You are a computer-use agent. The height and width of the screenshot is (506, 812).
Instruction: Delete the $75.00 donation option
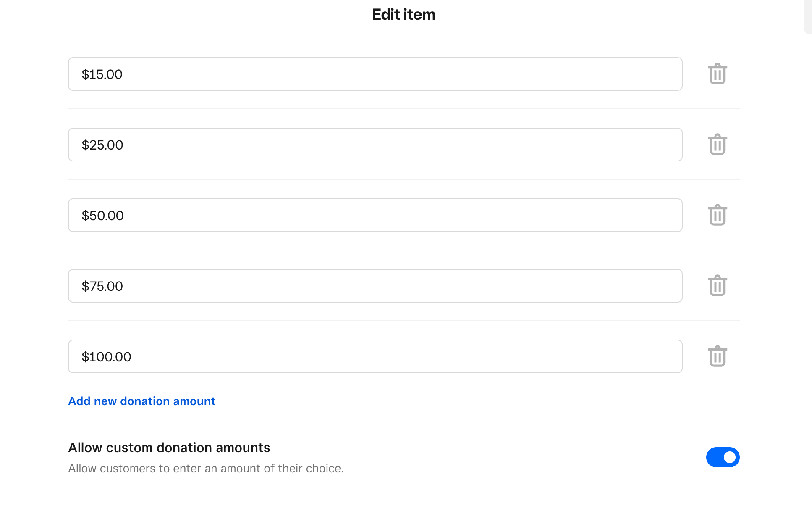pos(717,286)
